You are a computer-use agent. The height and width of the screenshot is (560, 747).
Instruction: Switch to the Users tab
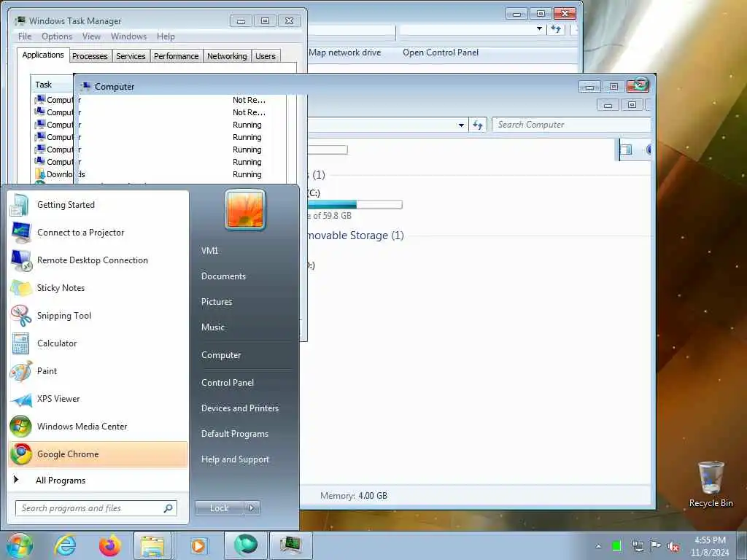coord(266,56)
